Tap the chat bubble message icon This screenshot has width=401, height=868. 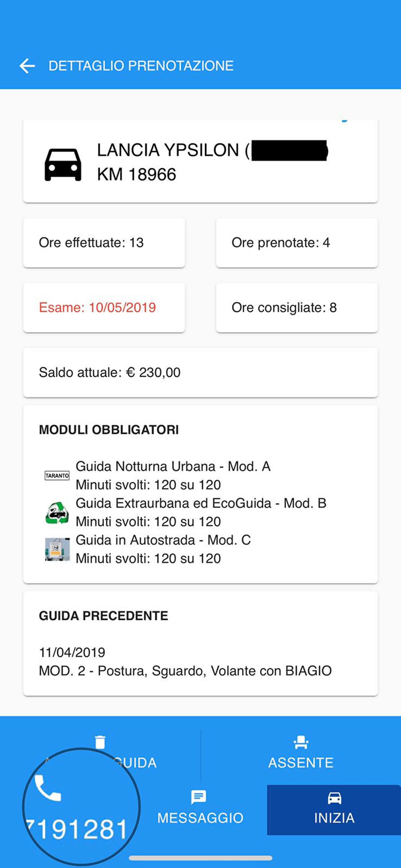(x=199, y=797)
